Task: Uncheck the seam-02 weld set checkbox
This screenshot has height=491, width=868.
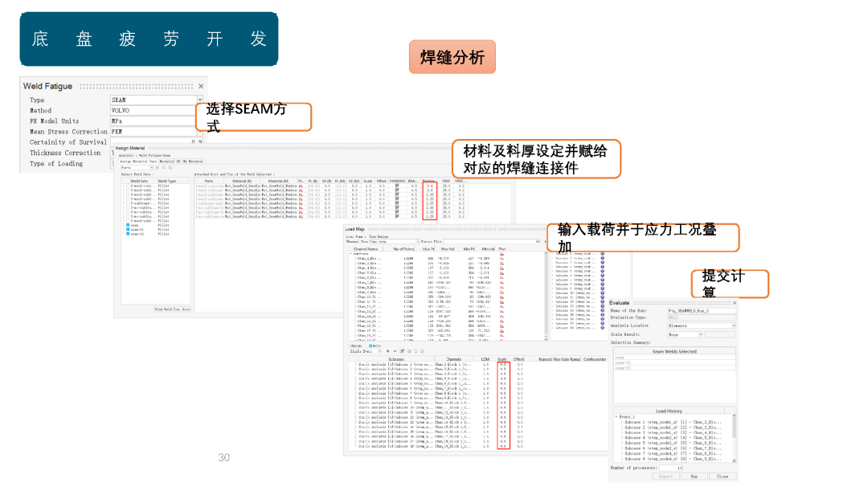Action: click(128, 234)
